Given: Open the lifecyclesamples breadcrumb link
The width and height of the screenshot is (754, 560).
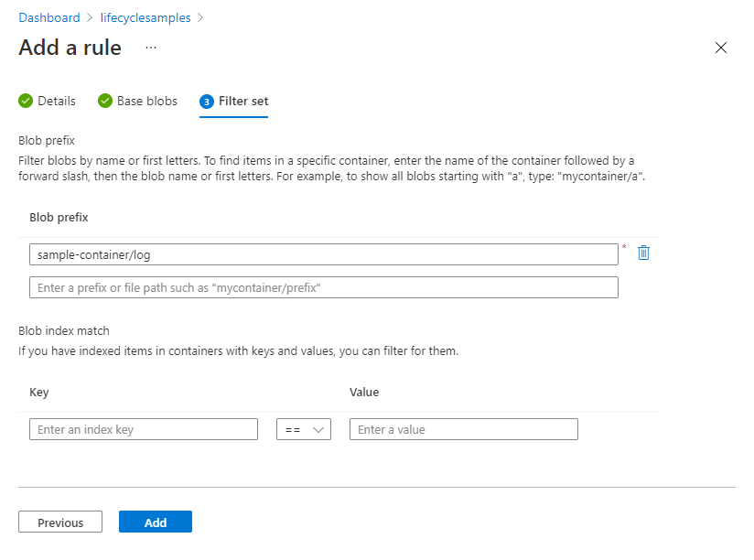Looking at the screenshot, I should 145,17.
